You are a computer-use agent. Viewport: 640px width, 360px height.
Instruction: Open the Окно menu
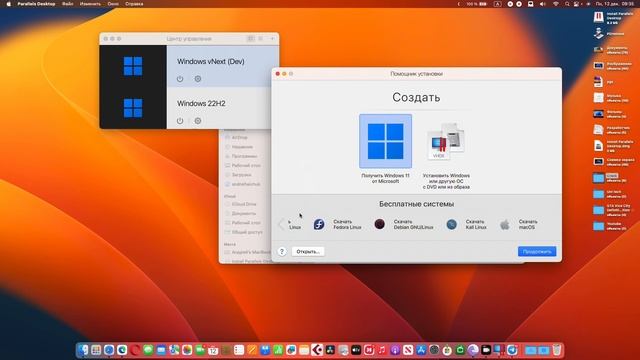(x=113, y=4)
